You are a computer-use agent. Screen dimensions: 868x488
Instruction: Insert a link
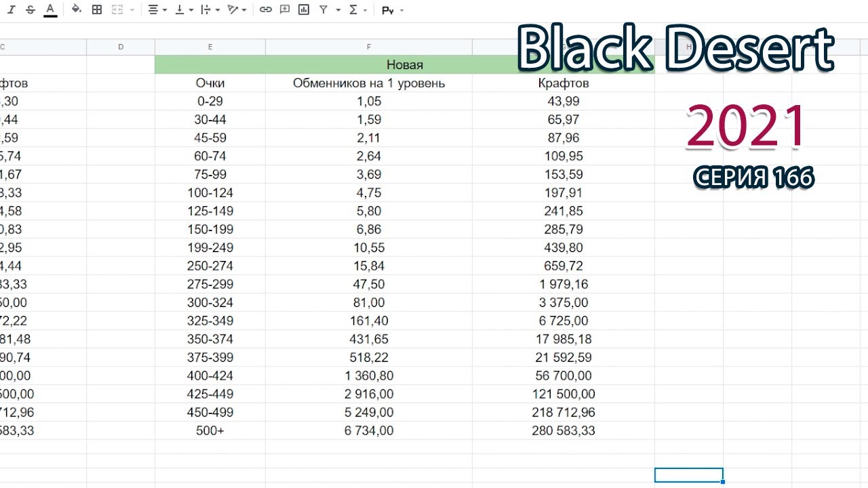(x=266, y=9)
